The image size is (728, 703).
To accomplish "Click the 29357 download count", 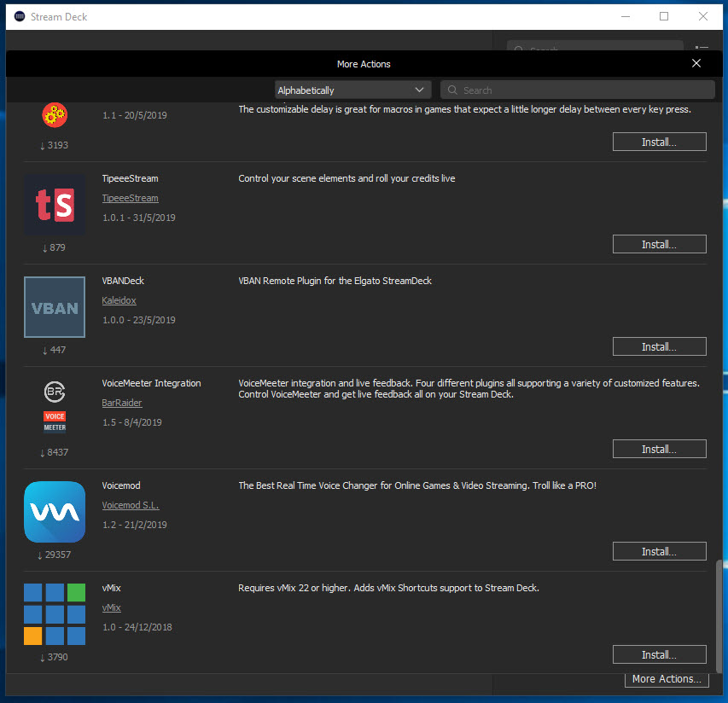I will tap(54, 555).
